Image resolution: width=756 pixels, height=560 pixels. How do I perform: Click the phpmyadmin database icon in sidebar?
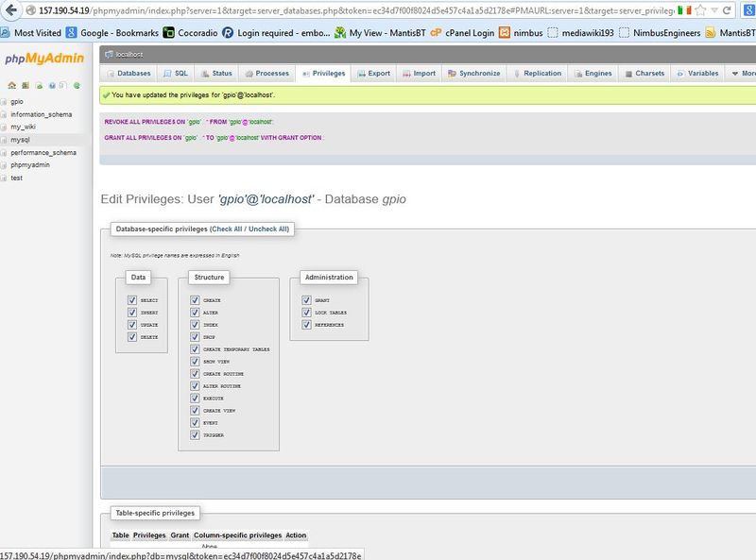tap(4, 165)
